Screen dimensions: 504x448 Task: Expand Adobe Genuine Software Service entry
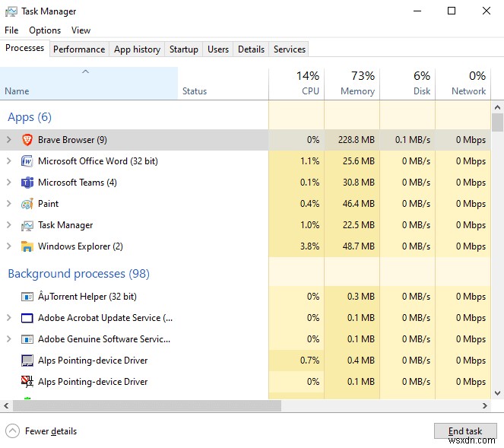coord(8,339)
